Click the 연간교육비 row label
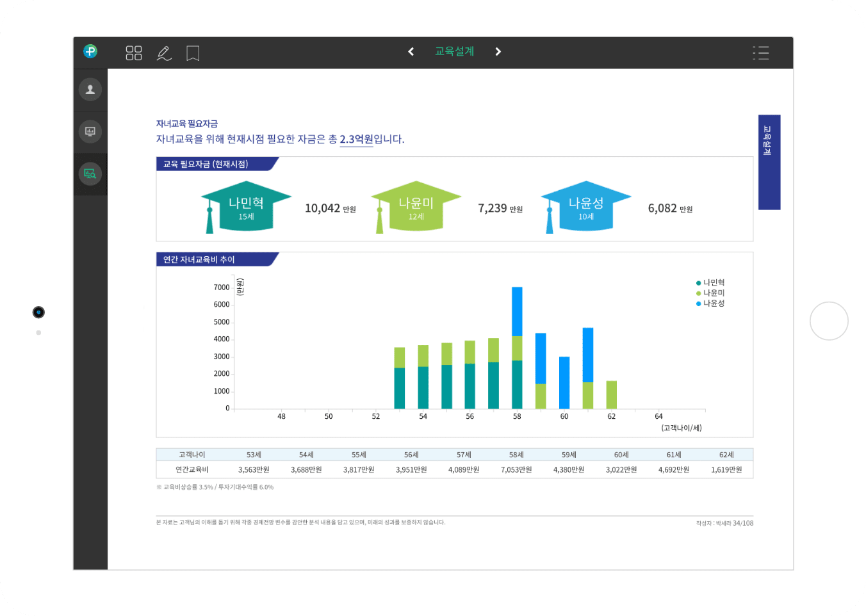This screenshot has width=866, height=616. pyautogui.click(x=192, y=469)
